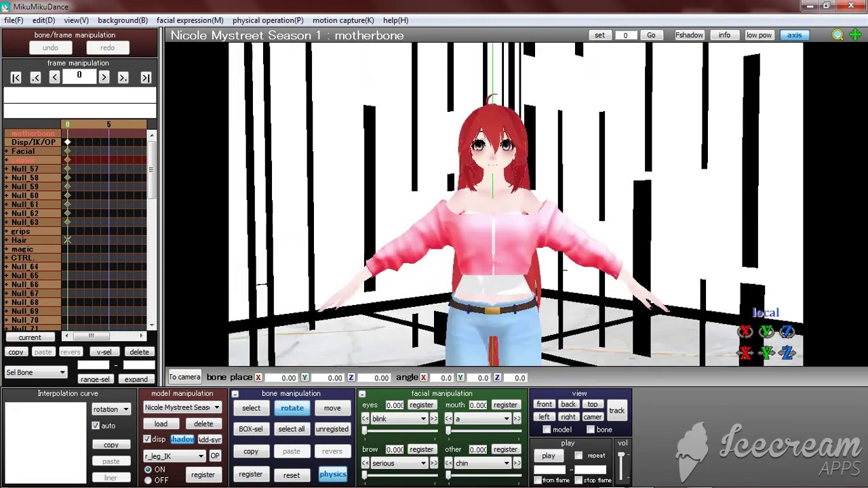Next brow morph arrow after serious

click(x=433, y=464)
